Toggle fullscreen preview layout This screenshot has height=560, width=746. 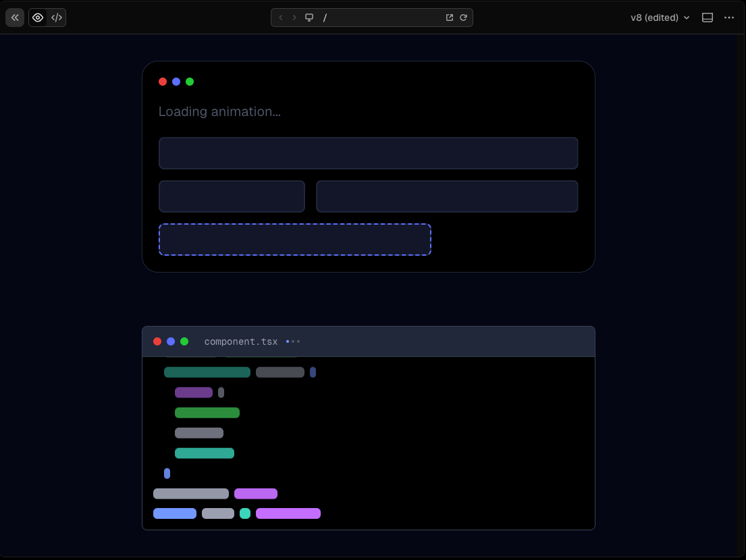pyautogui.click(x=708, y=18)
